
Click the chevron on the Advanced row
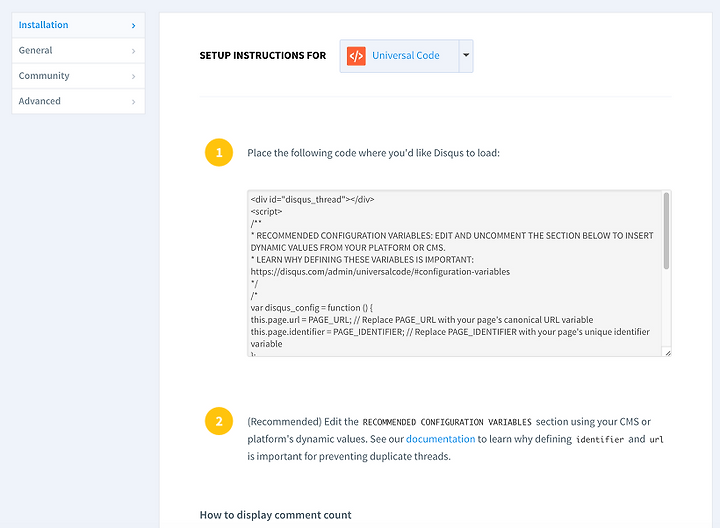pos(134,101)
